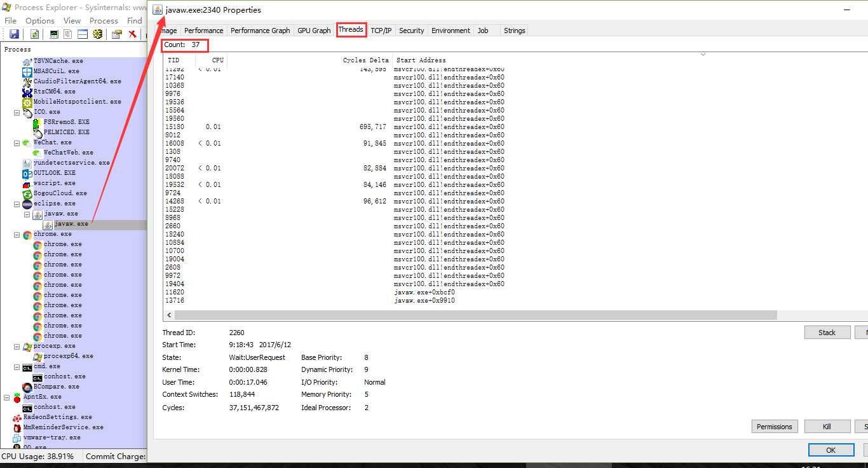The width and height of the screenshot is (868, 468).
Task: Open the System Information graph icon
Action: (x=54, y=34)
